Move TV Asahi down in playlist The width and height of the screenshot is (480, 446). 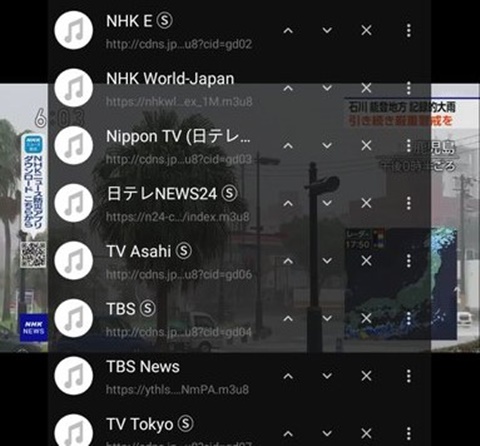pos(327,261)
